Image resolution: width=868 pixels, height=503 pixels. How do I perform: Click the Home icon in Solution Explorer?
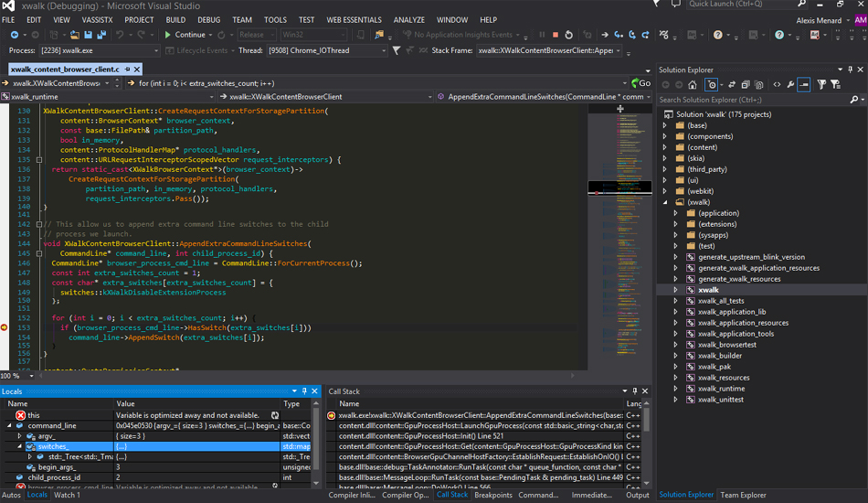(x=692, y=85)
